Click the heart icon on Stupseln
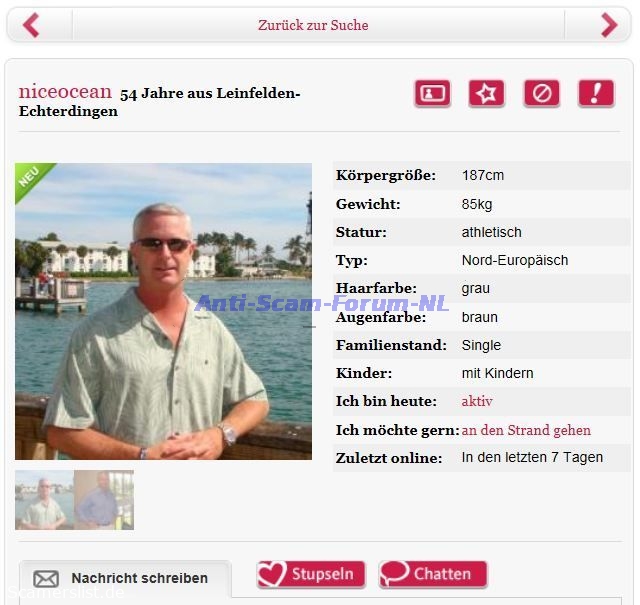Image resolution: width=640 pixels, height=605 pixels. click(x=272, y=574)
